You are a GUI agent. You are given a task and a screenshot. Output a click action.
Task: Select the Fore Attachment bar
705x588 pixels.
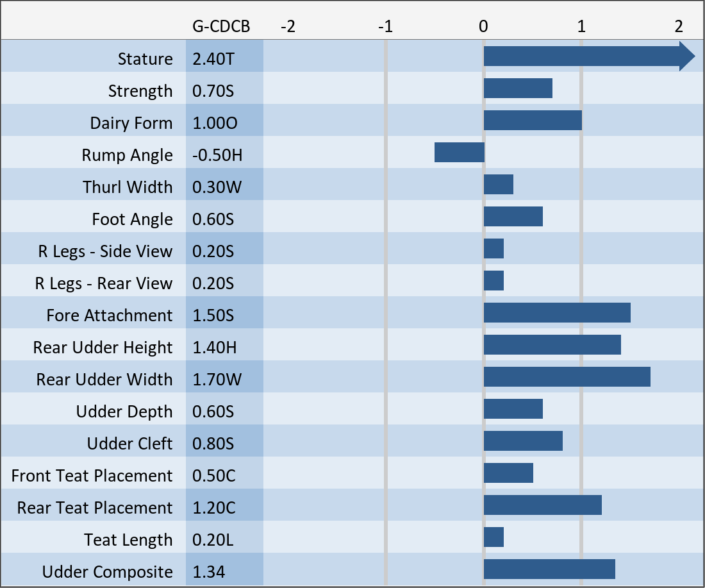point(557,313)
